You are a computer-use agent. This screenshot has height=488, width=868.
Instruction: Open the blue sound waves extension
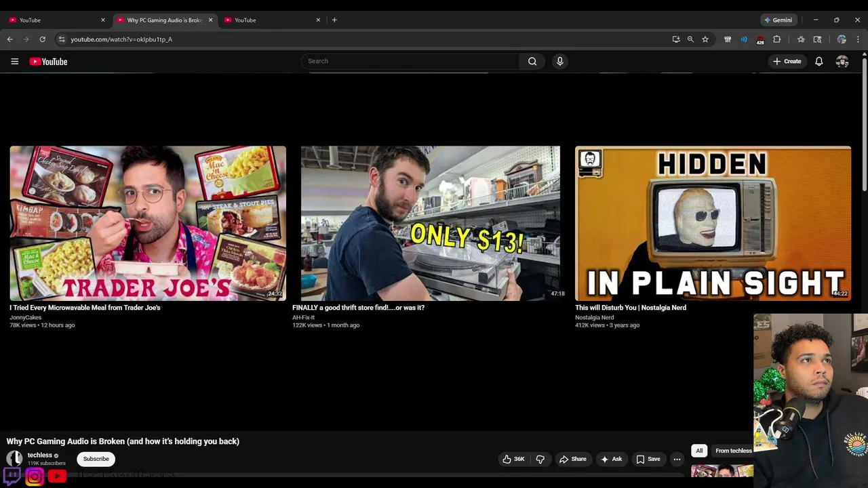coord(744,39)
